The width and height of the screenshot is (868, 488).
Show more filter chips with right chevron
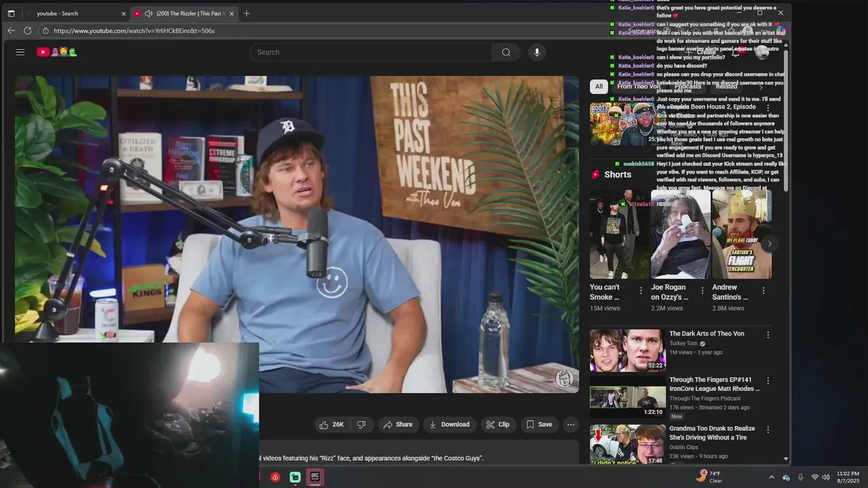[761, 87]
